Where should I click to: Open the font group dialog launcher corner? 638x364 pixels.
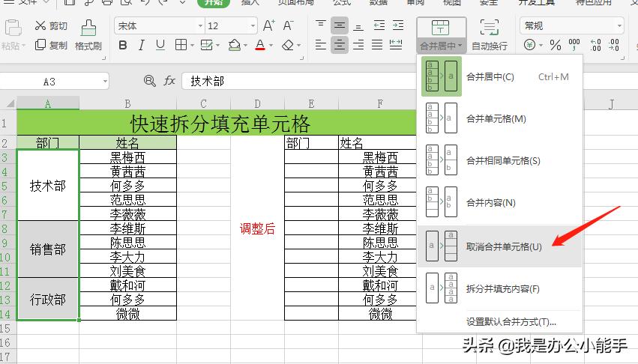pyautogui.click(x=302, y=58)
